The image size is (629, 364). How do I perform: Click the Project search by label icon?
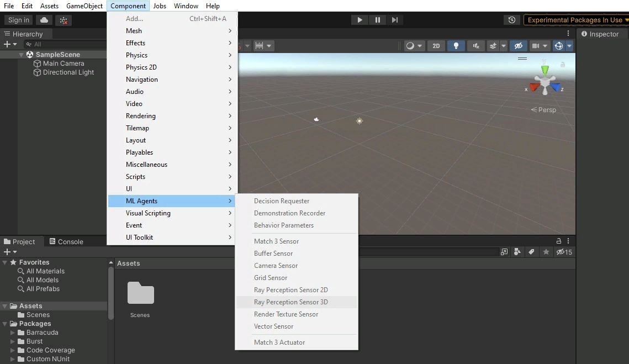coord(531,252)
